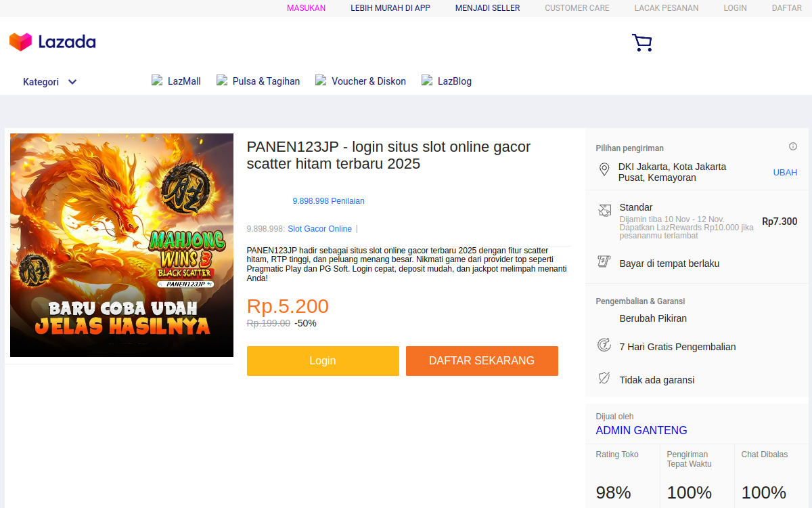Expand the Kategori dropdown chevron
The height and width of the screenshot is (508, 812).
pos(72,82)
